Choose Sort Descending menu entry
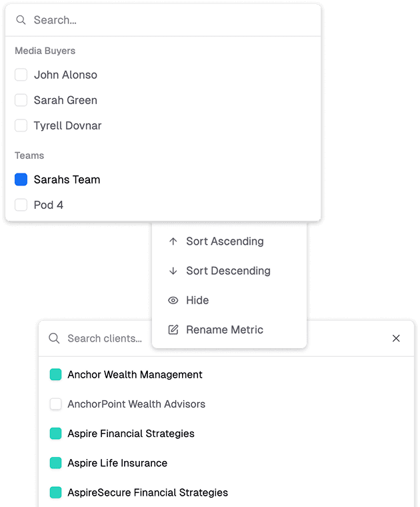 228,271
